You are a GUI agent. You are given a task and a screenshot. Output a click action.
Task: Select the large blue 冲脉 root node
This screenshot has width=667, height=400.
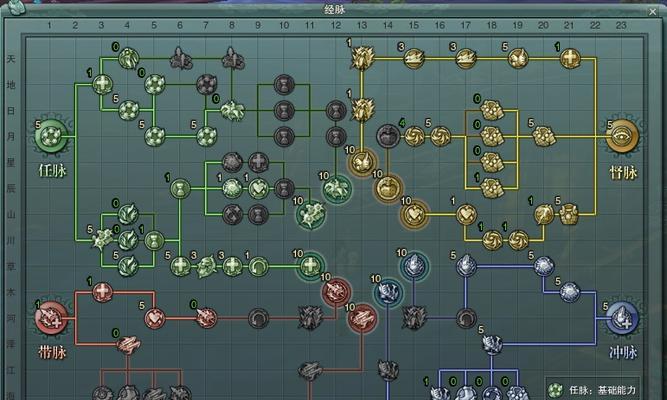point(622,318)
